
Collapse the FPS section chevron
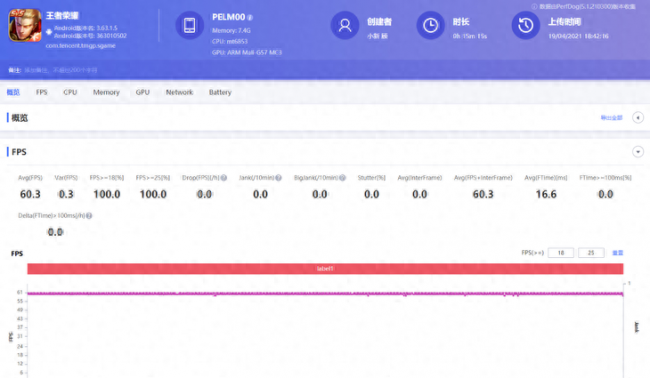638,152
